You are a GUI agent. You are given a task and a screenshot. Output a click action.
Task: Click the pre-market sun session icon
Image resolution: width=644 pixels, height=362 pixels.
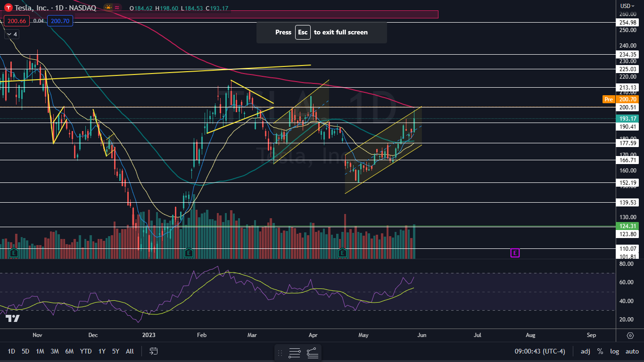pos(108,8)
